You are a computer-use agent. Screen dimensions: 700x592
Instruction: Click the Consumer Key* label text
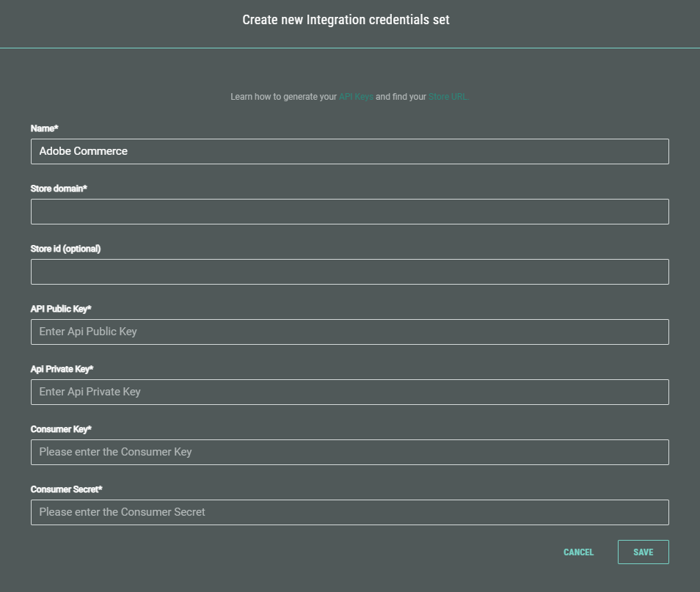pyautogui.click(x=61, y=429)
